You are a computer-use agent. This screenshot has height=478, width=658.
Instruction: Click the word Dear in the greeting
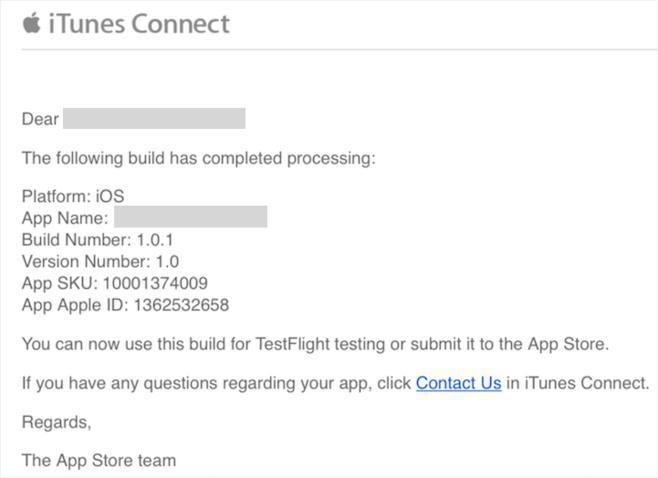pyautogui.click(x=40, y=119)
